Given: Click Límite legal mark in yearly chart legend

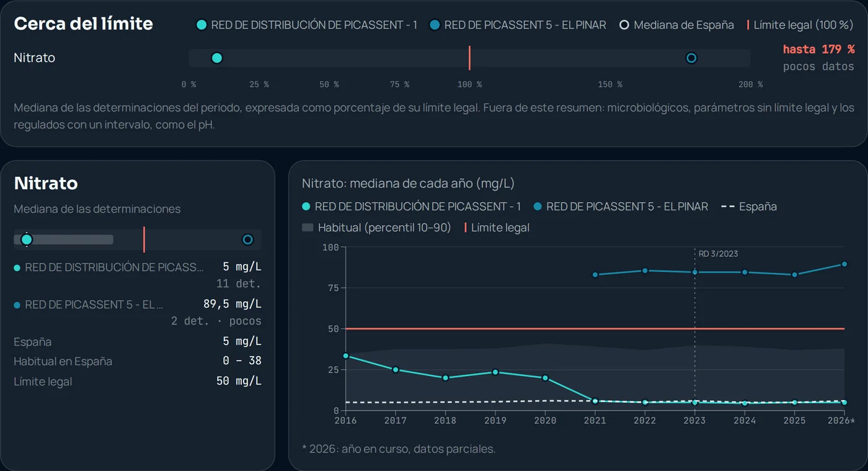Looking at the screenshot, I should (466, 228).
